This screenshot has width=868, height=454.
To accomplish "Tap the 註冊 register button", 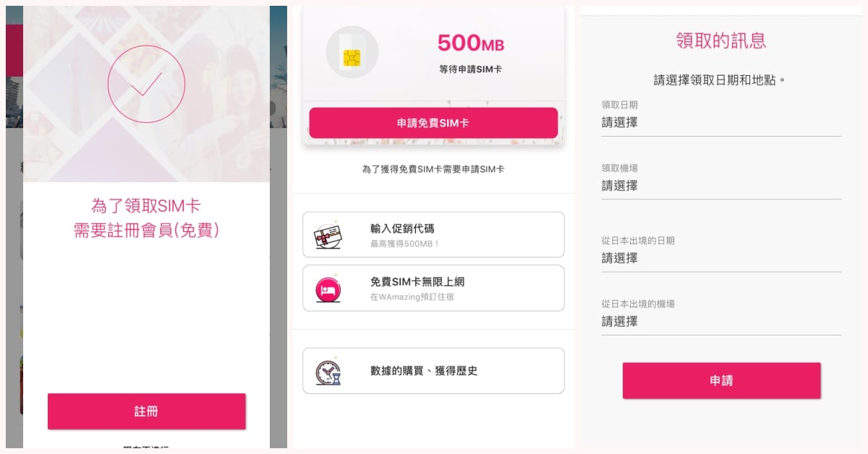I will (x=146, y=411).
